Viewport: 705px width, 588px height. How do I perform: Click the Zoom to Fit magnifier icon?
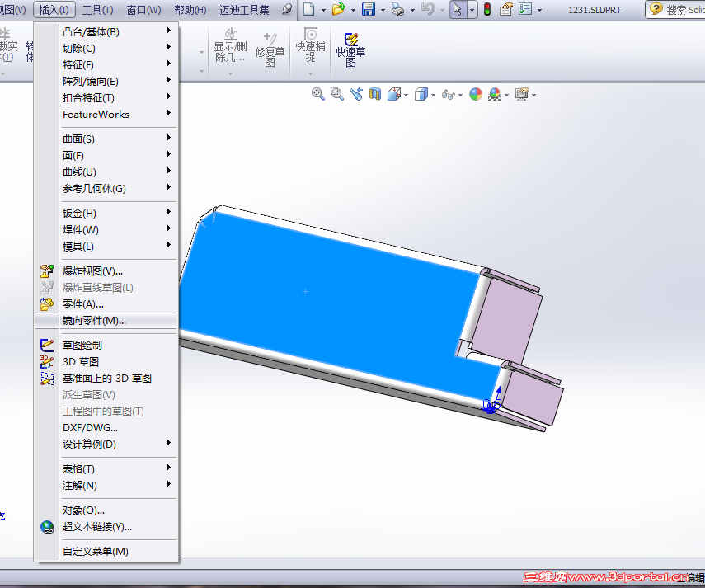pyautogui.click(x=318, y=94)
